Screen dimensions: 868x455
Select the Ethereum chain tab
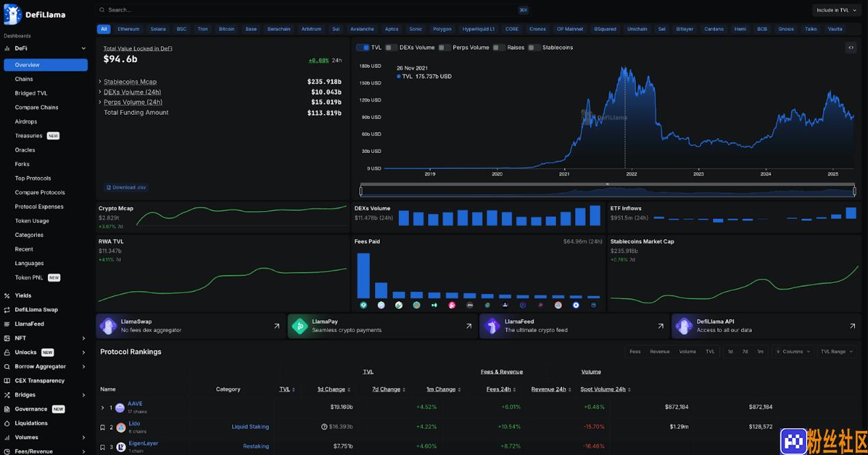[x=128, y=29]
